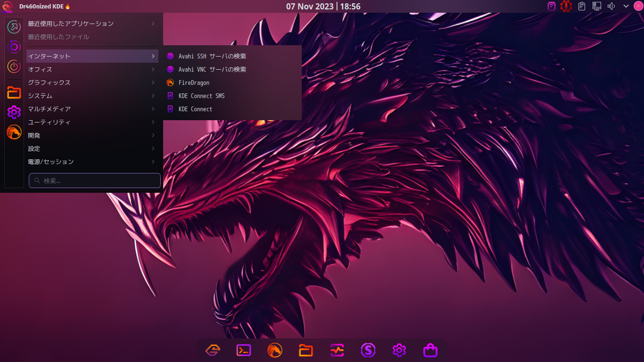Open the terminal icon in the dock
Viewport: 644px width, 362px height.
pos(244,350)
